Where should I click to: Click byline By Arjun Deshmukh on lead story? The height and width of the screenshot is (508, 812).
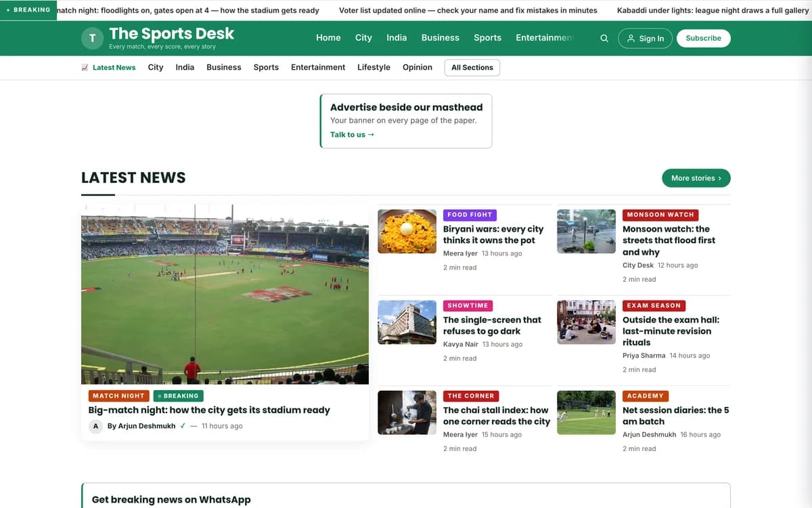pos(141,426)
